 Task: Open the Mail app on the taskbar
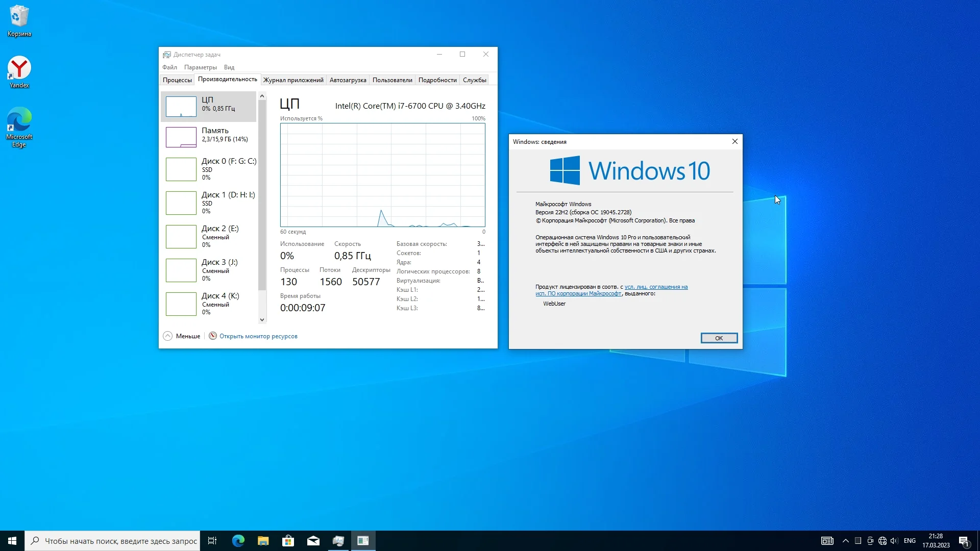pos(313,541)
